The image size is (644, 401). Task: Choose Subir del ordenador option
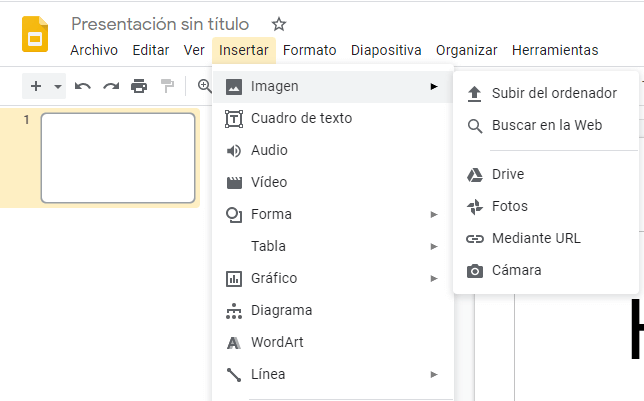pos(546,93)
